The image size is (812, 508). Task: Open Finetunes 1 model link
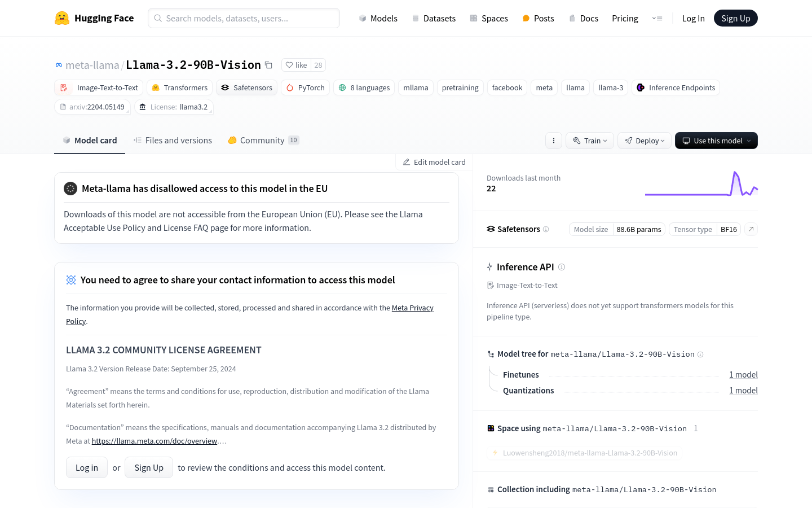[743, 375]
